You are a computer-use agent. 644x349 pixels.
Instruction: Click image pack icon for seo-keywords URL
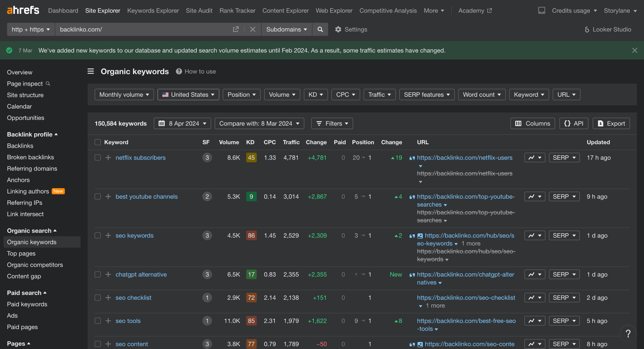click(x=420, y=236)
